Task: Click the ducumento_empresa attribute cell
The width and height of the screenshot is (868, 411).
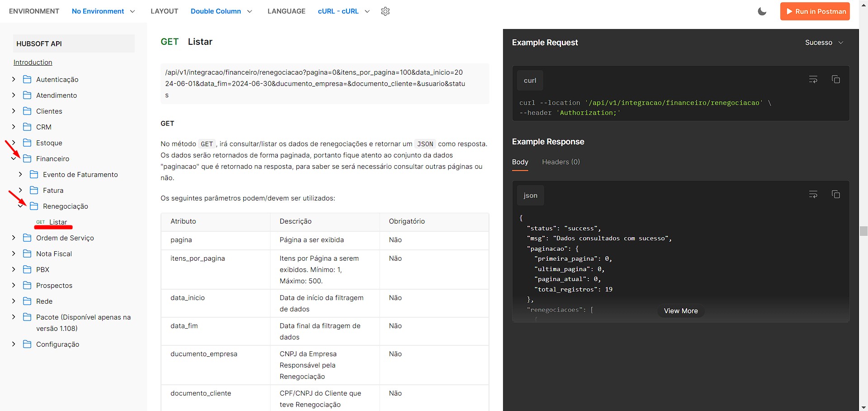Action: click(216, 365)
